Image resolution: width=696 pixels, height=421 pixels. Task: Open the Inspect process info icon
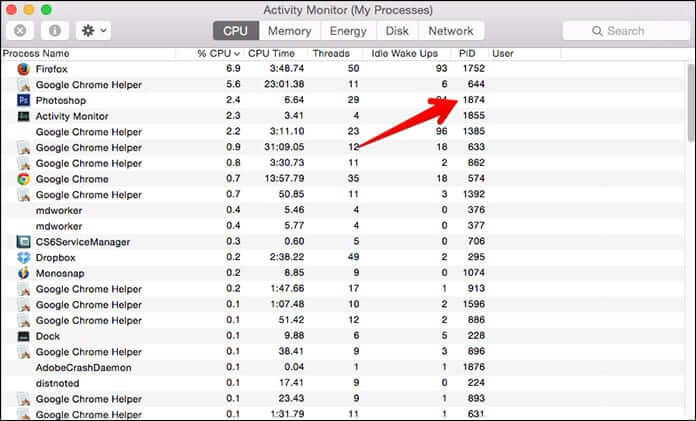click(x=55, y=31)
